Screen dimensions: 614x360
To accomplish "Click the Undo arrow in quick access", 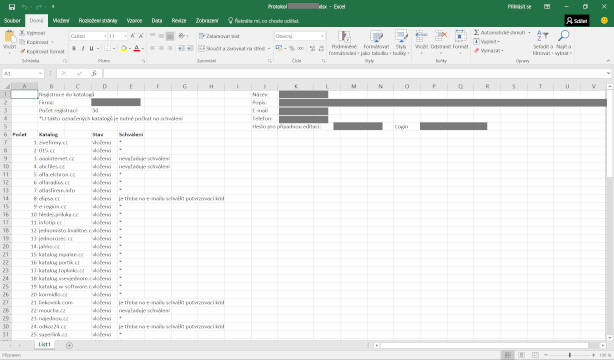I will pos(25,7).
